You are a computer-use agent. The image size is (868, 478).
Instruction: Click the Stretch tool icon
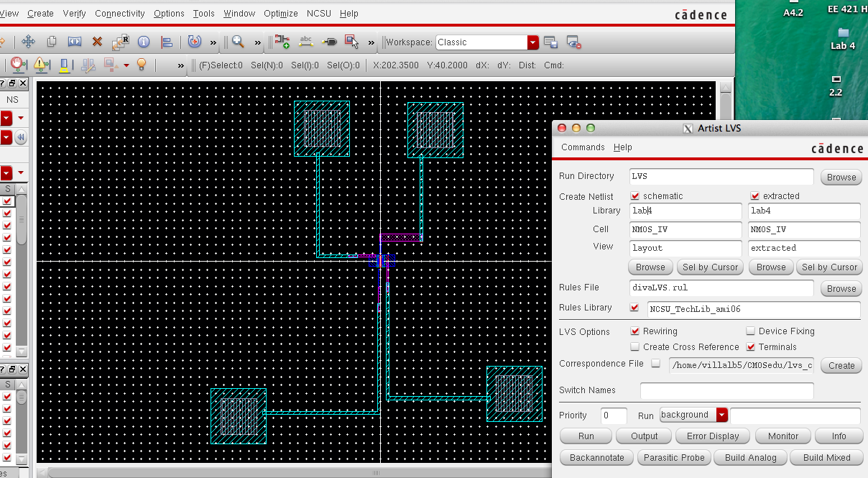coord(75,42)
